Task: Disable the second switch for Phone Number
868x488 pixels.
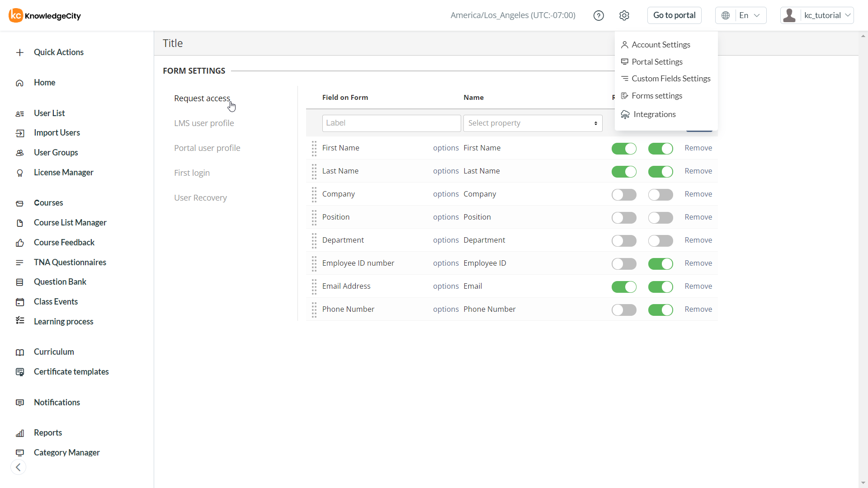Action: click(660, 310)
